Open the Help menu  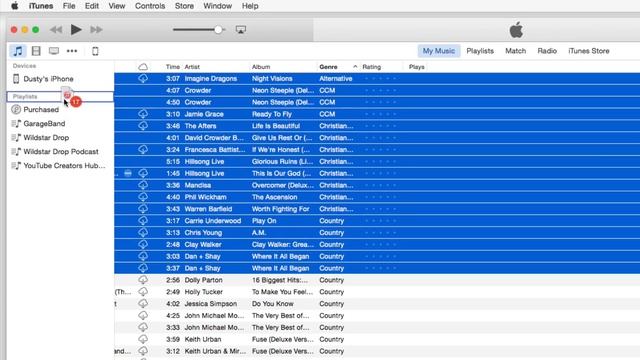click(x=250, y=6)
